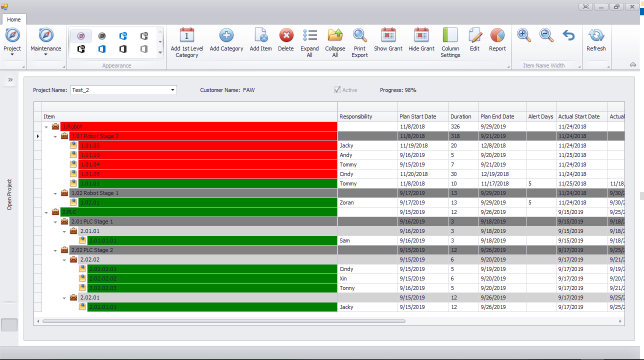
Task: Open the Project ribbon menu
Action: pos(12,42)
